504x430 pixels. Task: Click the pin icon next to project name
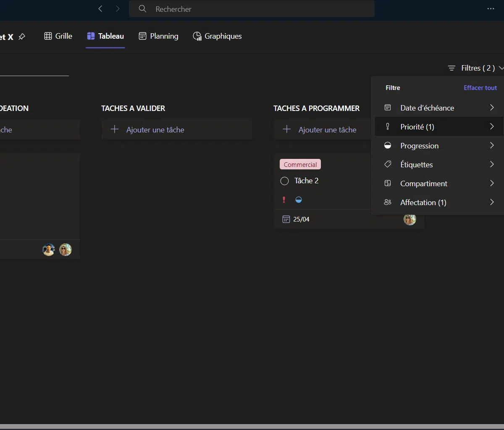pos(22,37)
